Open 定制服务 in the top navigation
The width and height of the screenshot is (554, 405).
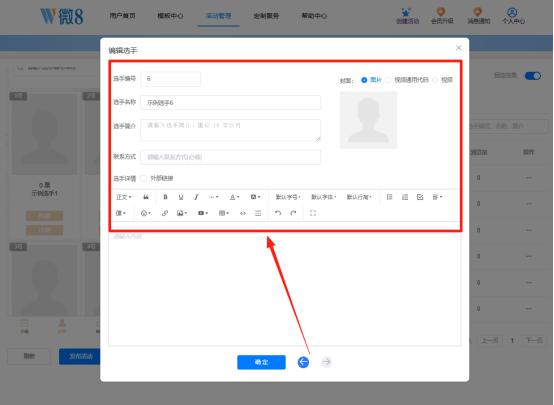pyautogui.click(x=266, y=16)
